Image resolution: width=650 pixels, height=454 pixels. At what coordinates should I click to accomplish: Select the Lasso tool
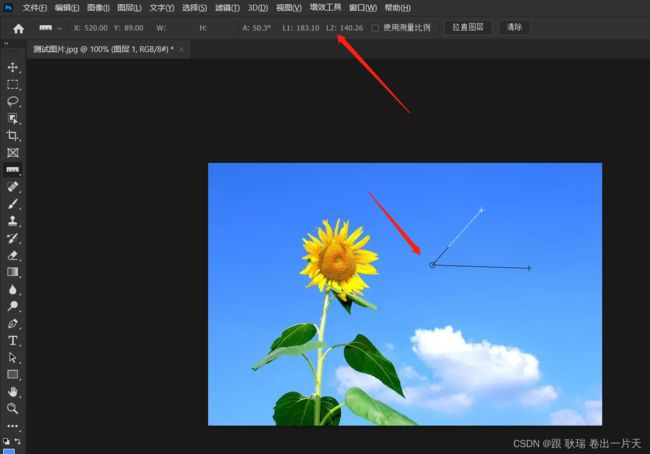click(x=13, y=102)
